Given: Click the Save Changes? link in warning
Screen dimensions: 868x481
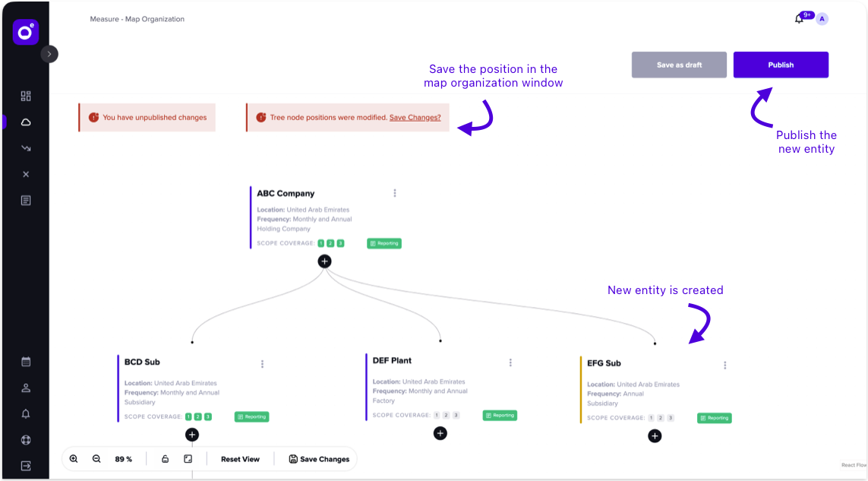Looking at the screenshot, I should click(415, 118).
